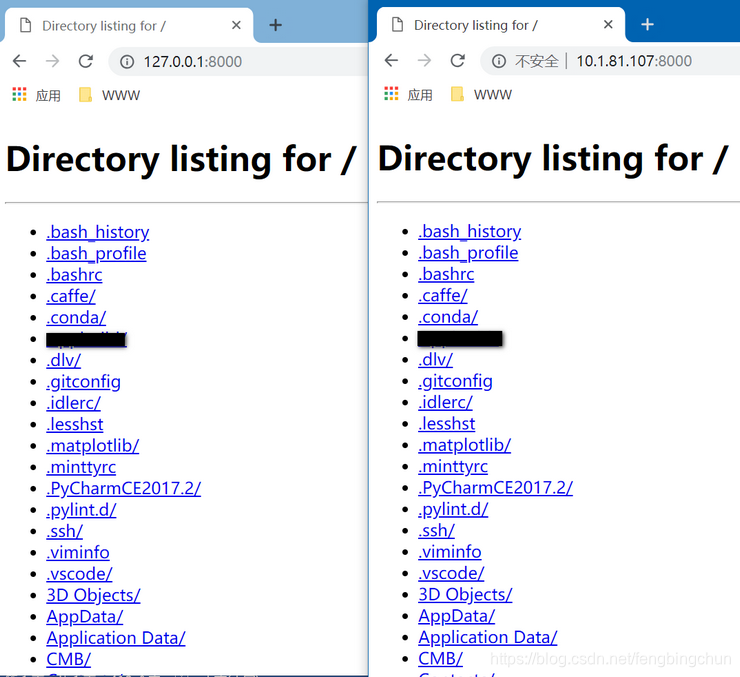This screenshot has height=677, width=740.
Task: Reload the 127.0.0.1:8000 page
Action: click(x=85, y=61)
